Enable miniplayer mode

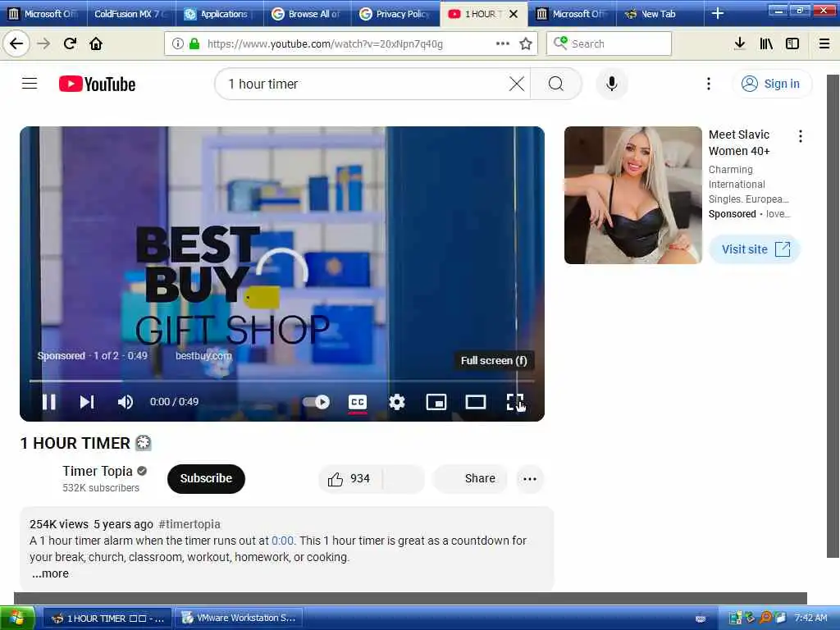tap(436, 402)
